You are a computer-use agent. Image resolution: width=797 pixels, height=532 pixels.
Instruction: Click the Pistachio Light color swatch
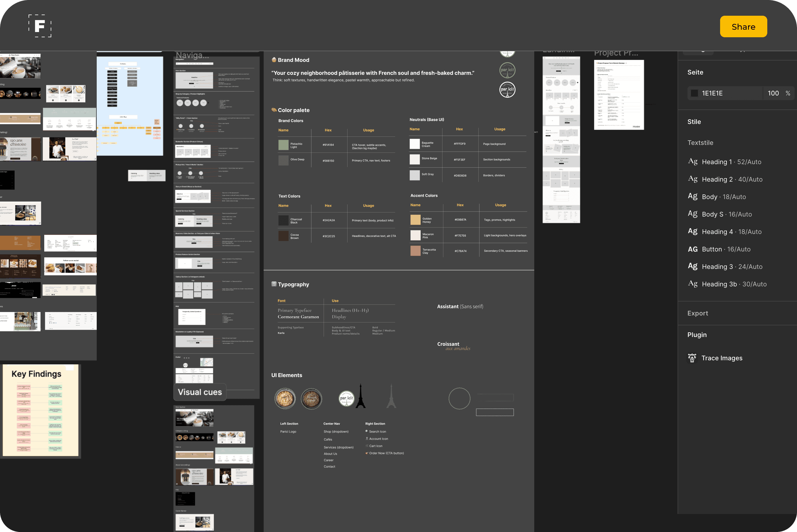coord(283,145)
